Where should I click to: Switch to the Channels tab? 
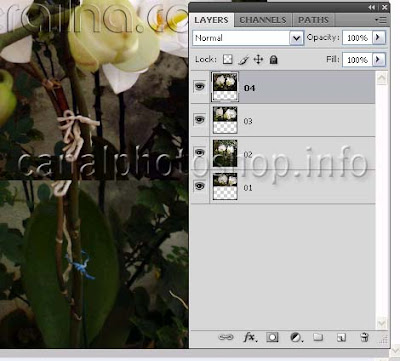click(x=263, y=20)
